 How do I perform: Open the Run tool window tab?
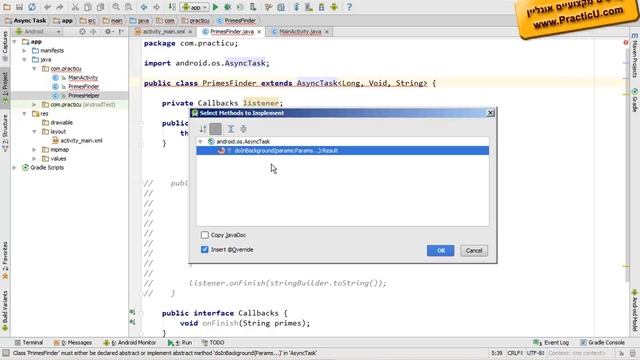pyautogui.click(x=180, y=342)
